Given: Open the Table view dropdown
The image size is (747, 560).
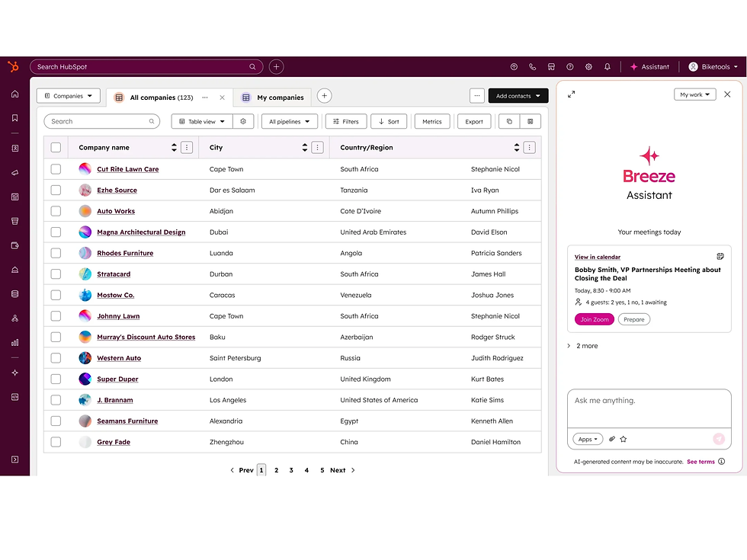Looking at the screenshot, I should 202,121.
